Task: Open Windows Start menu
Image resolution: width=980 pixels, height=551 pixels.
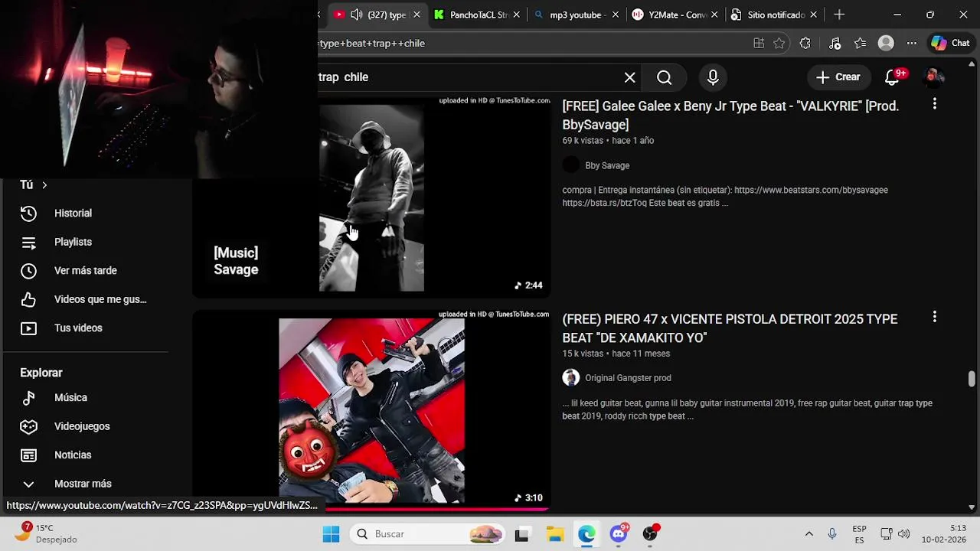Action: (x=331, y=534)
